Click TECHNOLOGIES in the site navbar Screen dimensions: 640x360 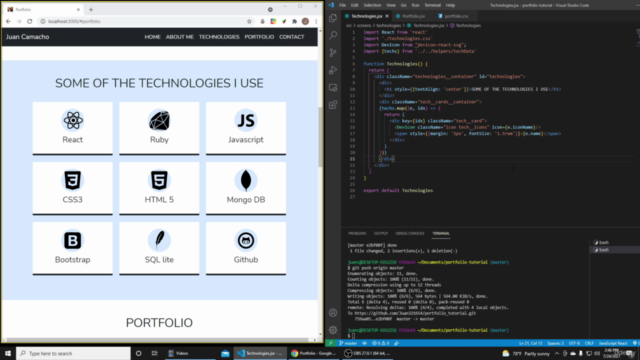tap(219, 37)
